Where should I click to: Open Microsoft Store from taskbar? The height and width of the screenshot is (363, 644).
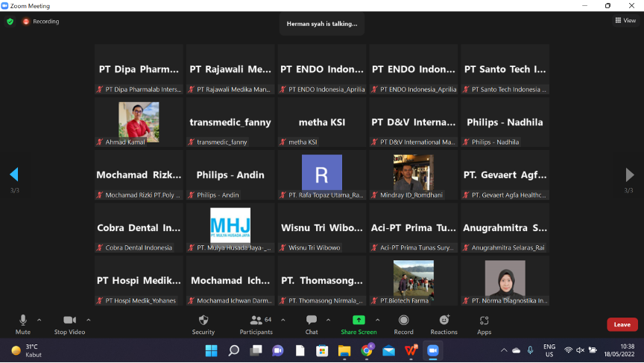(x=322, y=350)
